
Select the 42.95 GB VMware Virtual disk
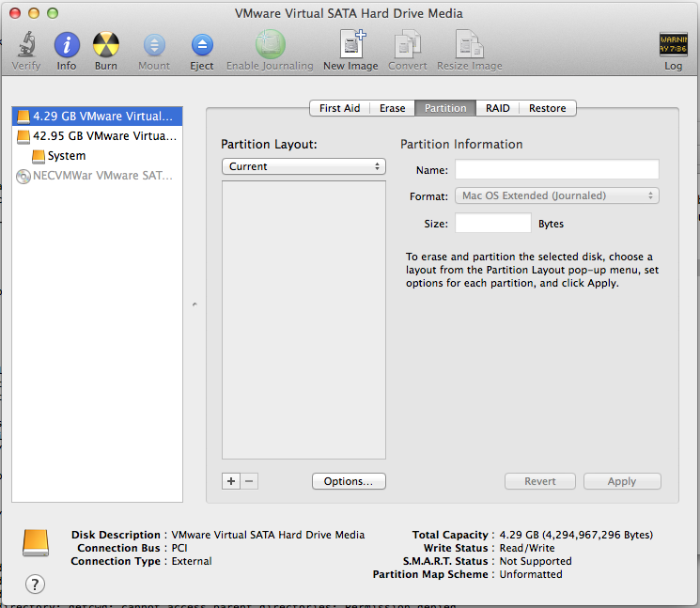[x=98, y=135]
